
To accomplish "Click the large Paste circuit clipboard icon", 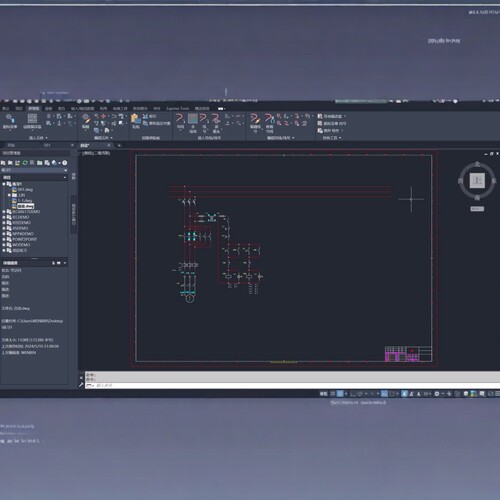I will pyautogui.click(x=135, y=121).
